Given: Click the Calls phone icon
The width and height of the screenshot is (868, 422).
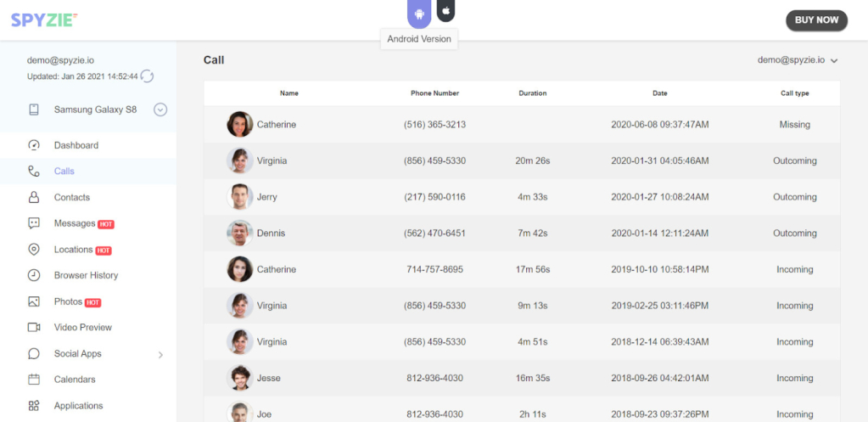Looking at the screenshot, I should (34, 172).
